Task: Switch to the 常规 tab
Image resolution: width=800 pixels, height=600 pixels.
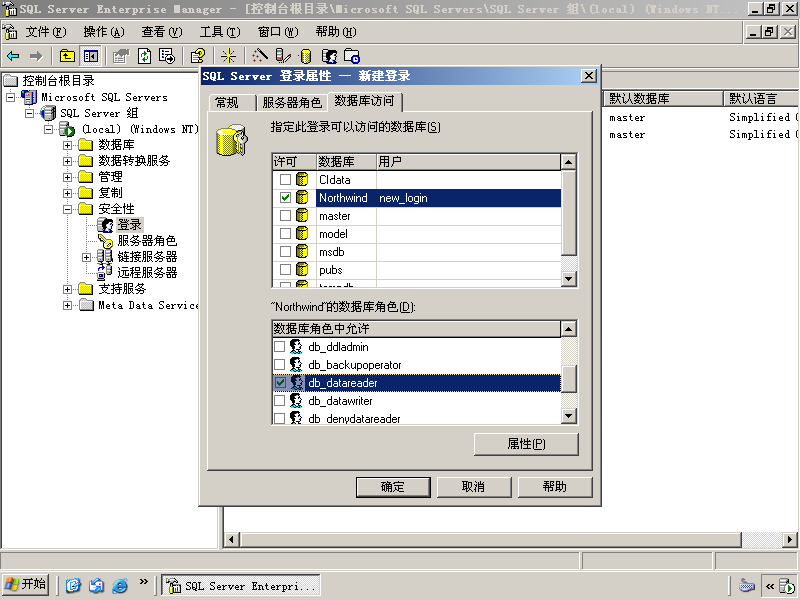Action: tap(232, 103)
